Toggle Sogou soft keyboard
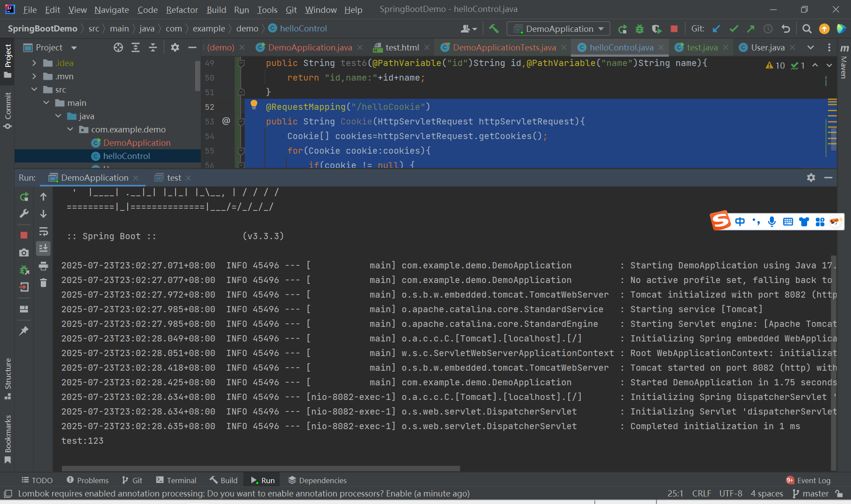 pyautogui.click(x=788, y=221)
